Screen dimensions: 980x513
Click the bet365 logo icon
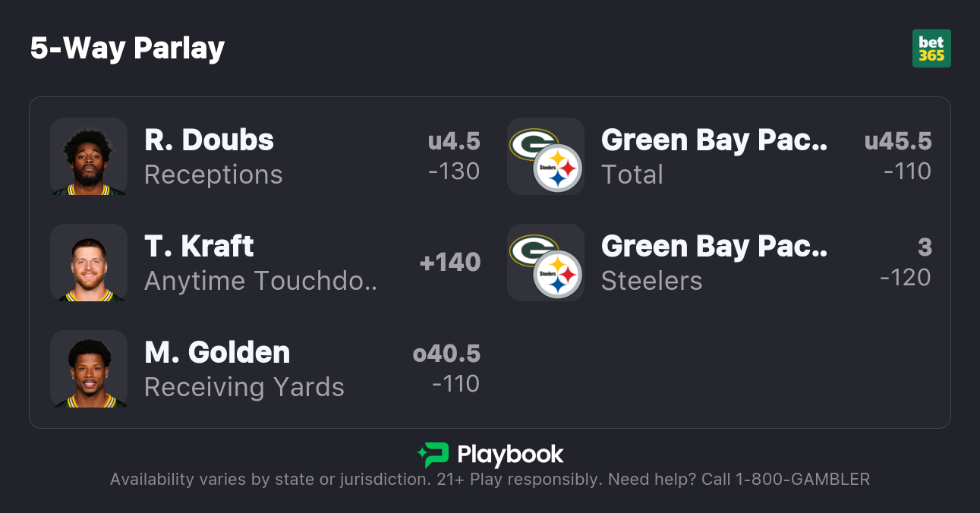point(931,49)
